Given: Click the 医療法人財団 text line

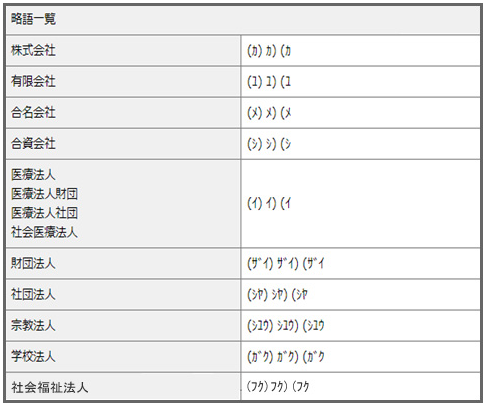Looking at the screenshot, I should 44,194.
